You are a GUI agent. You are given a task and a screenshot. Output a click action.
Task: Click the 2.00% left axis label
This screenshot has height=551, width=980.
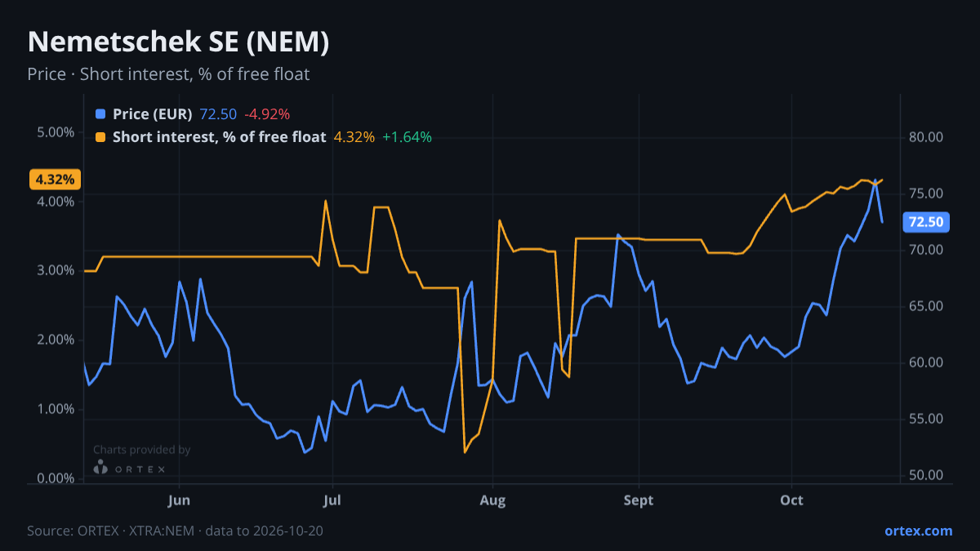(x=56, y=340)
